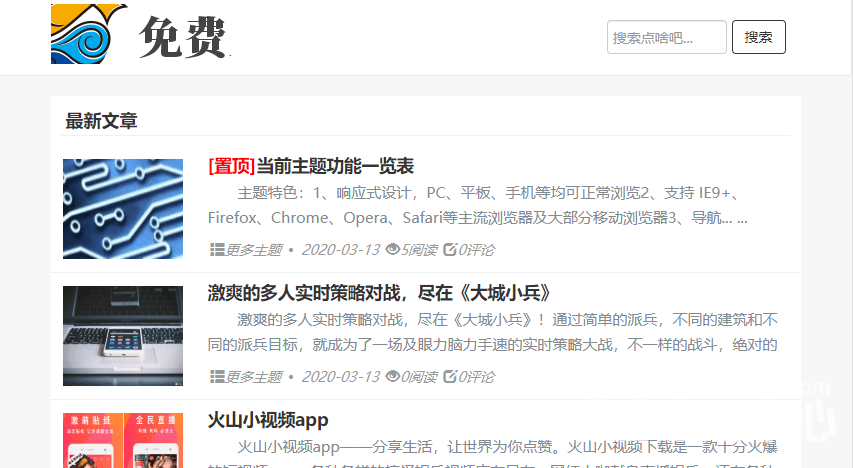Image resolution: width=853 pixels, height=468 pixels.
Task: Click the 最新文章 section heading
Action: click(x=101, y=121)
